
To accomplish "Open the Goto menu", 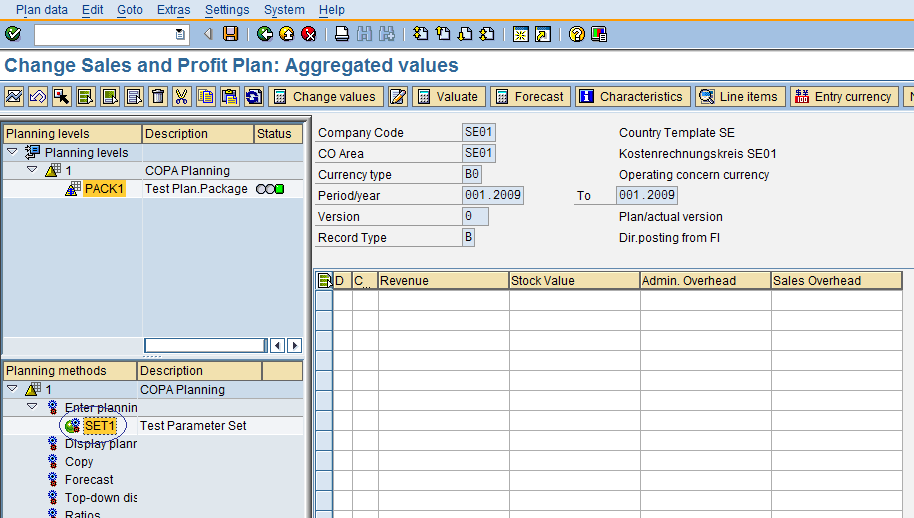I will pyautogui.click(x=130, y=10).
